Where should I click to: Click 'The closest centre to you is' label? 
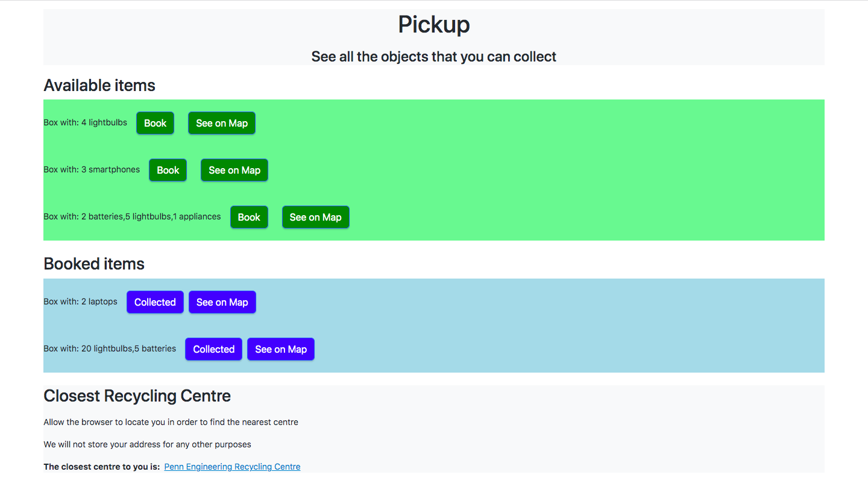coord(101,467)
